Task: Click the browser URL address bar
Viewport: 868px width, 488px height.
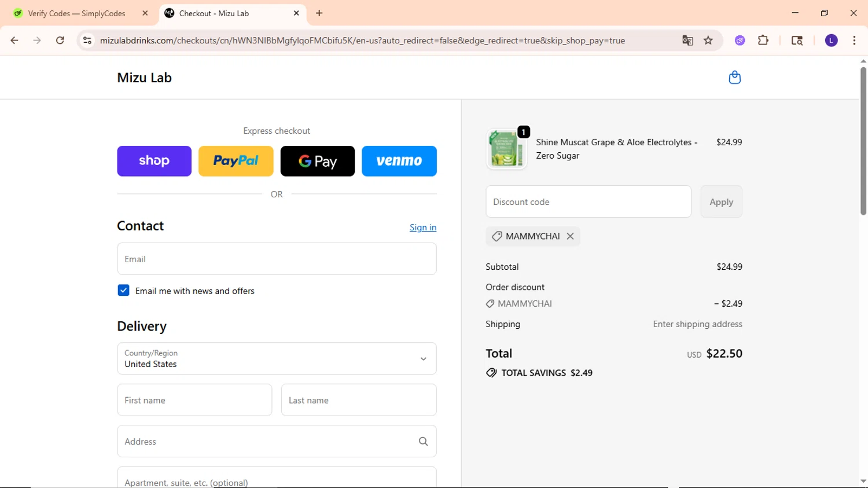Action: [362, 41]
